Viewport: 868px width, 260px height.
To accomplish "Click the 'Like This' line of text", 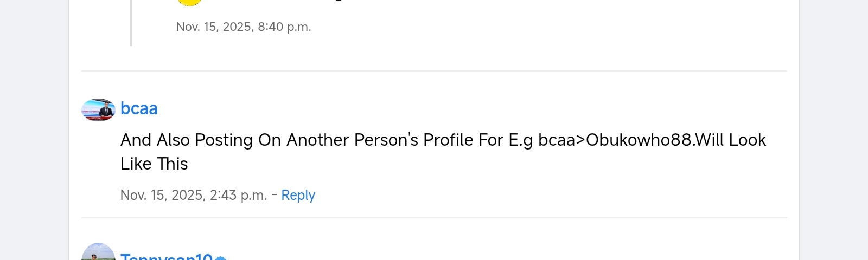I will click(154, 164).
